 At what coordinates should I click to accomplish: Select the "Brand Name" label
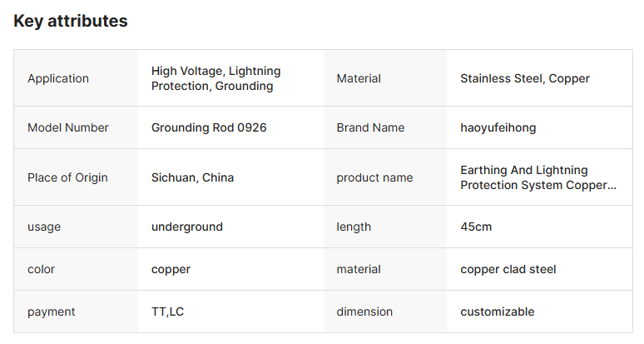tap(370, 127)
